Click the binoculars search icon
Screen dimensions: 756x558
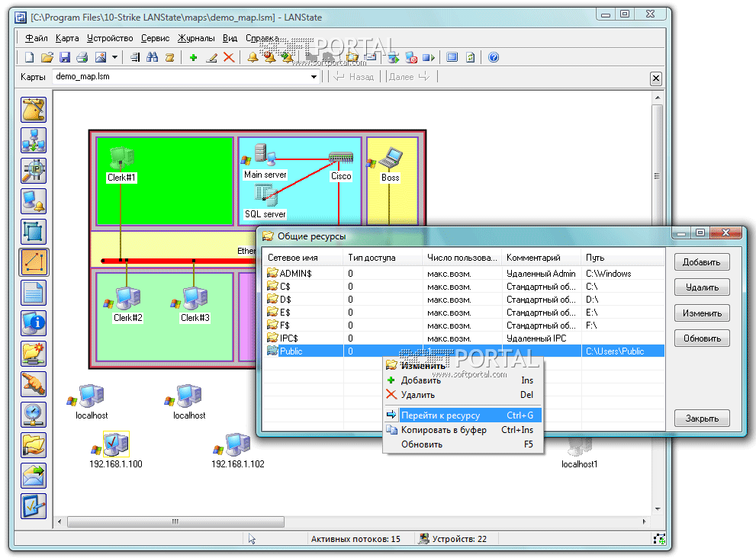point(153,57)
